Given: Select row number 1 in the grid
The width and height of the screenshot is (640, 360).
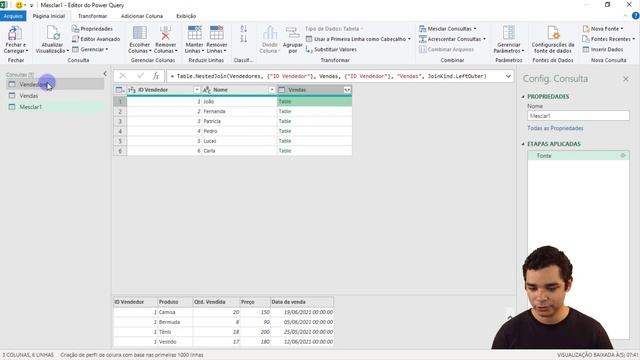Looking at the screenshot, I should coord(120,102).
